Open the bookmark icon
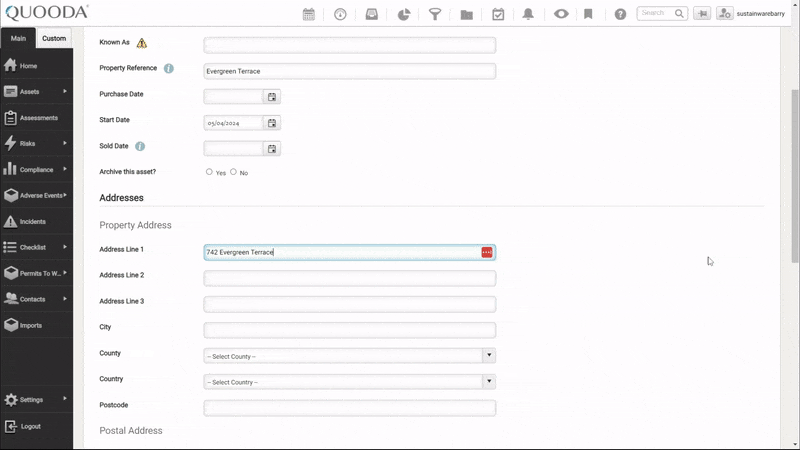This screenshot has width=800, height=450. [x=588, y=14]
